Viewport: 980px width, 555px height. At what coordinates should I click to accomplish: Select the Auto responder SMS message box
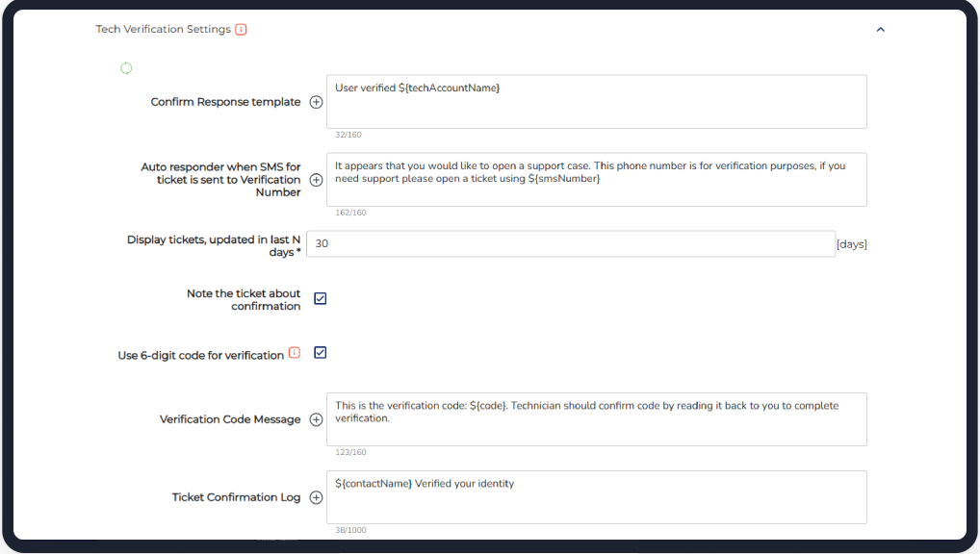pos(596,179)
